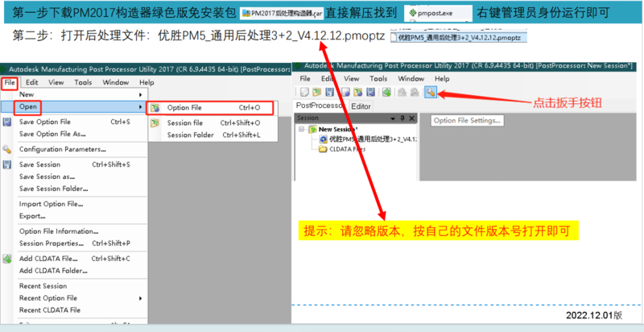
Task: Open the File menu in the New Session window
Action: [x=305, y=78]
